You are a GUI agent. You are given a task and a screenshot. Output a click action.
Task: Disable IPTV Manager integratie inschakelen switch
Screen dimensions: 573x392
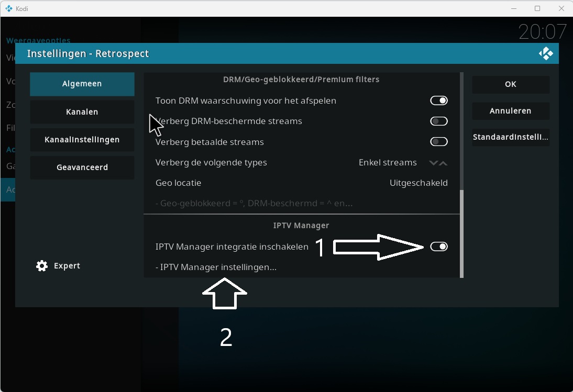click(x=439, y=247)
